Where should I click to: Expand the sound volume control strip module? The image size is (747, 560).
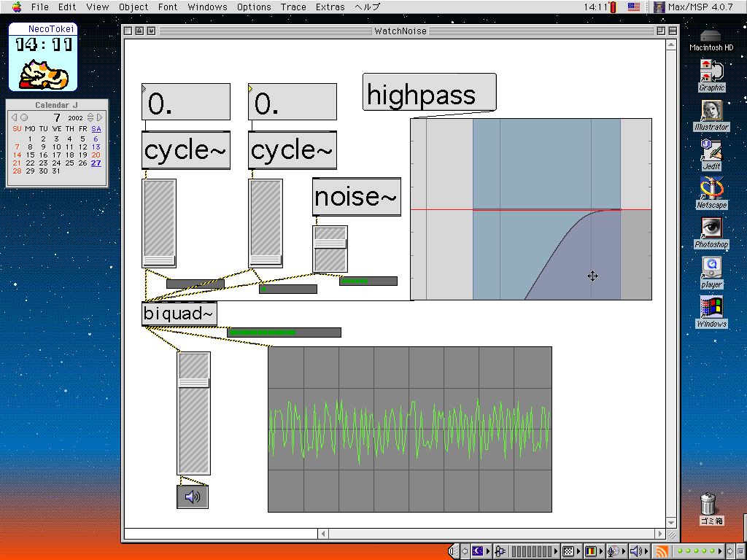(x=638, y=551)
